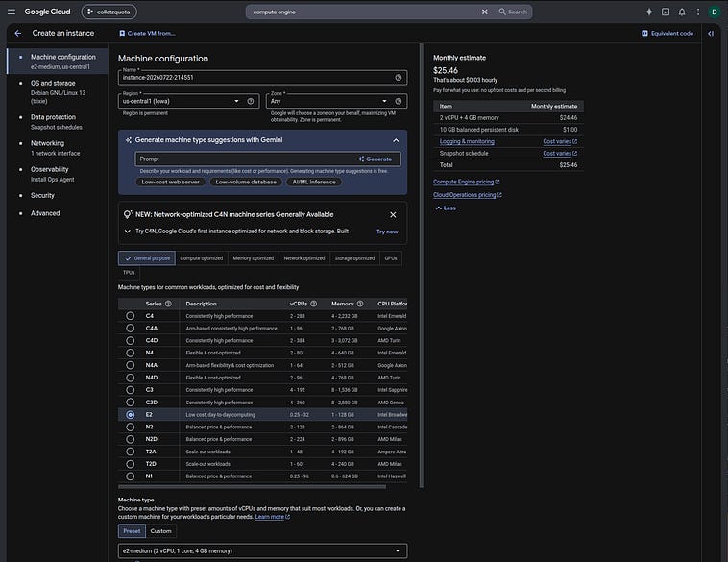Open the account avatar D
Image resolution: width=728 pixels, height=562 pixels.
[x=714, y=12]
